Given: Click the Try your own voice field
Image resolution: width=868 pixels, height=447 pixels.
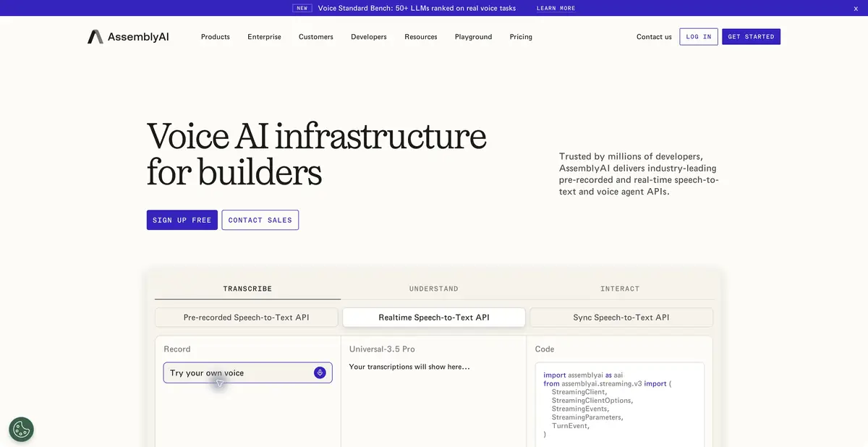Looking at the screenshot, I should tap(248, 372).
